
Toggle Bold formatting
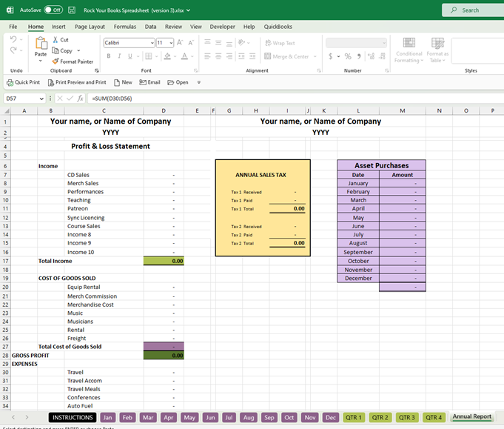coord(108,56)
